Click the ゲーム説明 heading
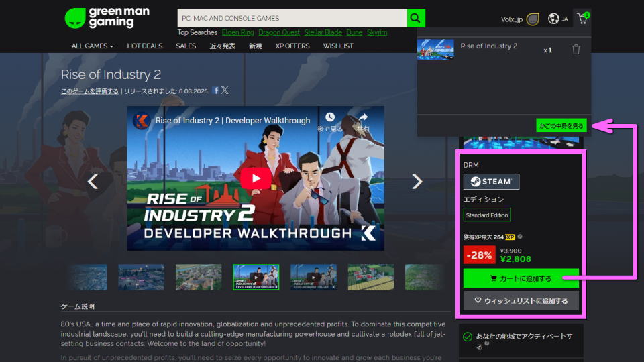 [78, 306]
